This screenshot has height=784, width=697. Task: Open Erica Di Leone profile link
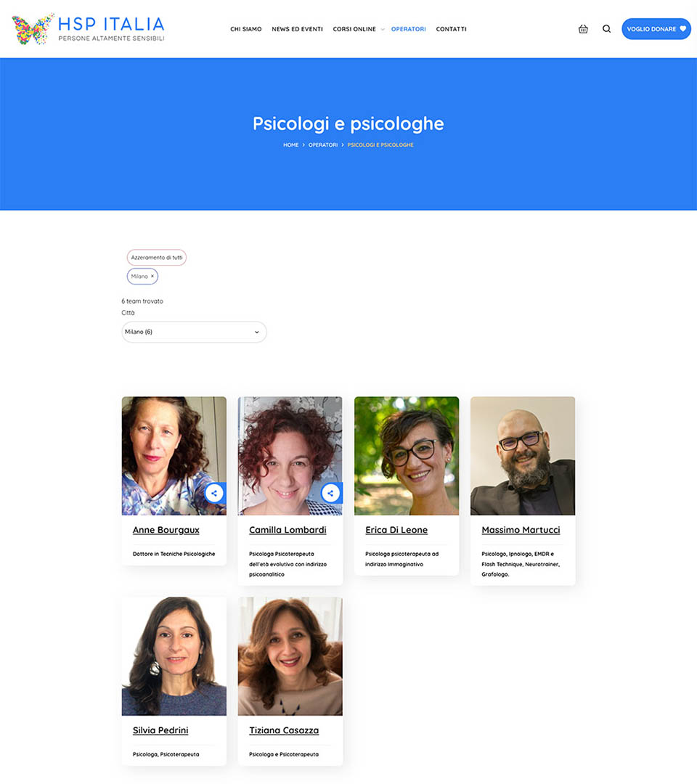[x=396, y=530]
